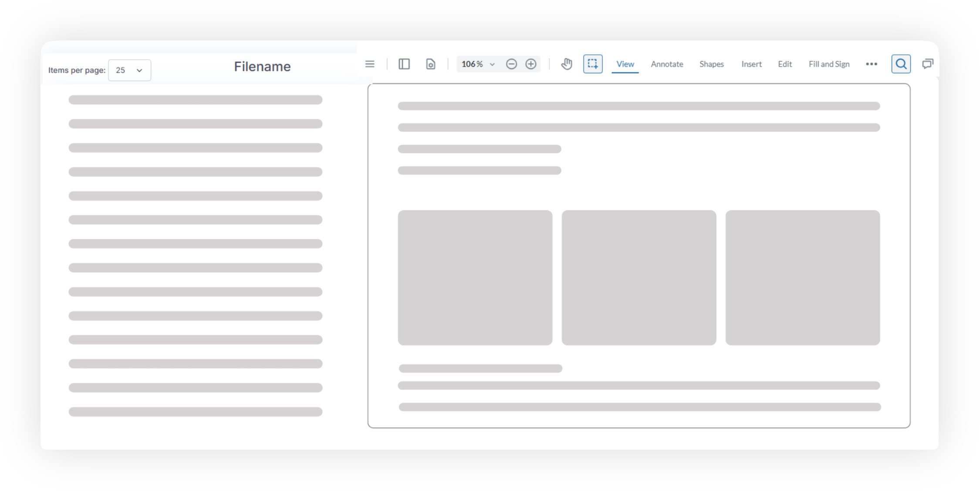
Task: Expand the 106% zoom level dropdown
Action: [x=478, y=64]
